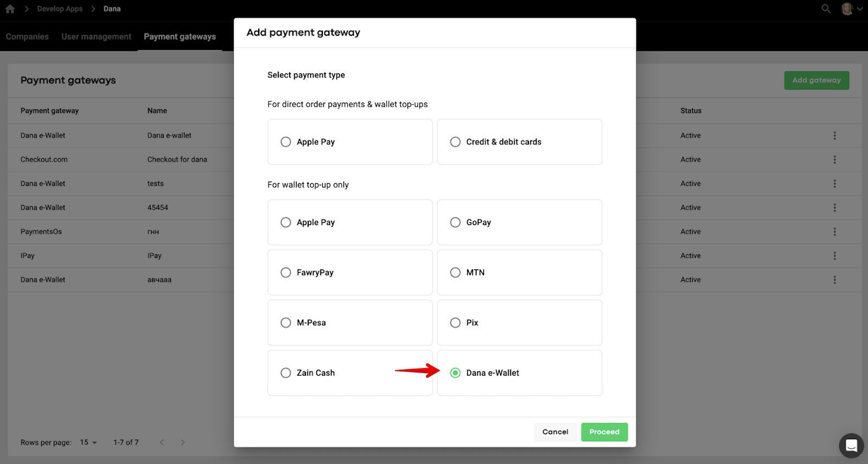Open kebab menu for IPay row
The image size is (868, 464).
point(834,256)
